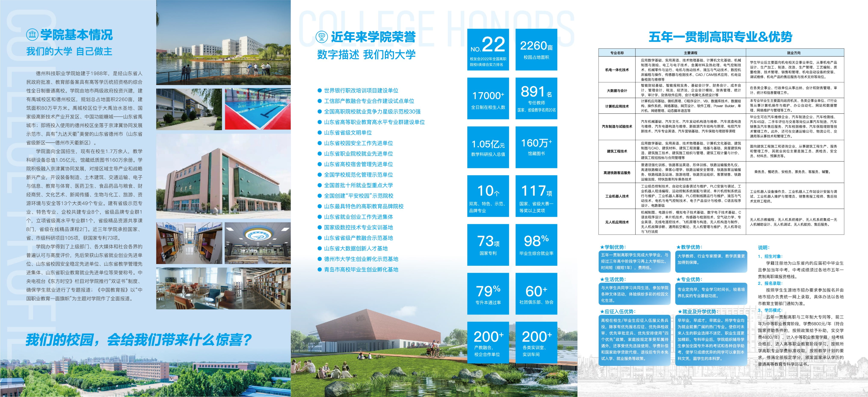
Task: Click the 就业方向 table column header
Action: pyautogui.click(x=794, y=53)
